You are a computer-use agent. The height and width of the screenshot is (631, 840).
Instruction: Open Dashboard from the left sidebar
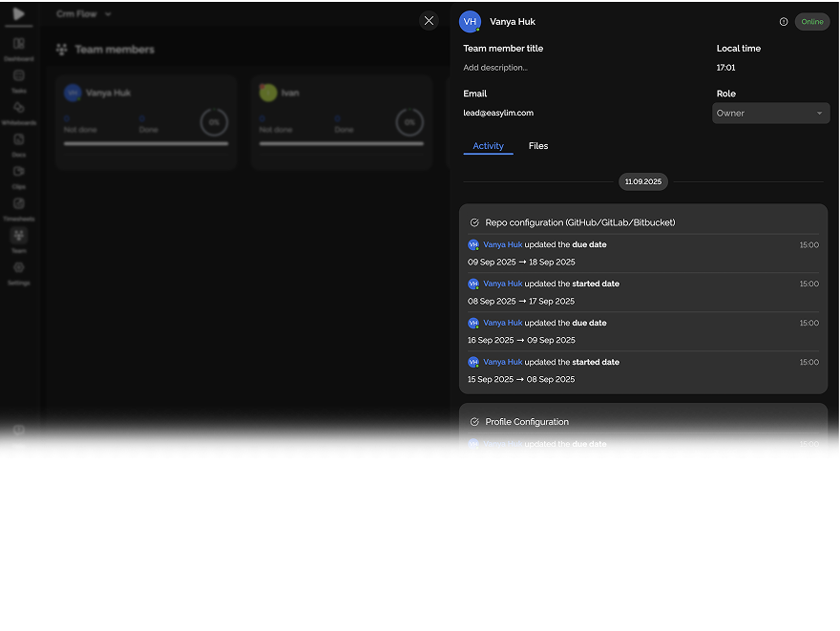[x=19, y=45]
